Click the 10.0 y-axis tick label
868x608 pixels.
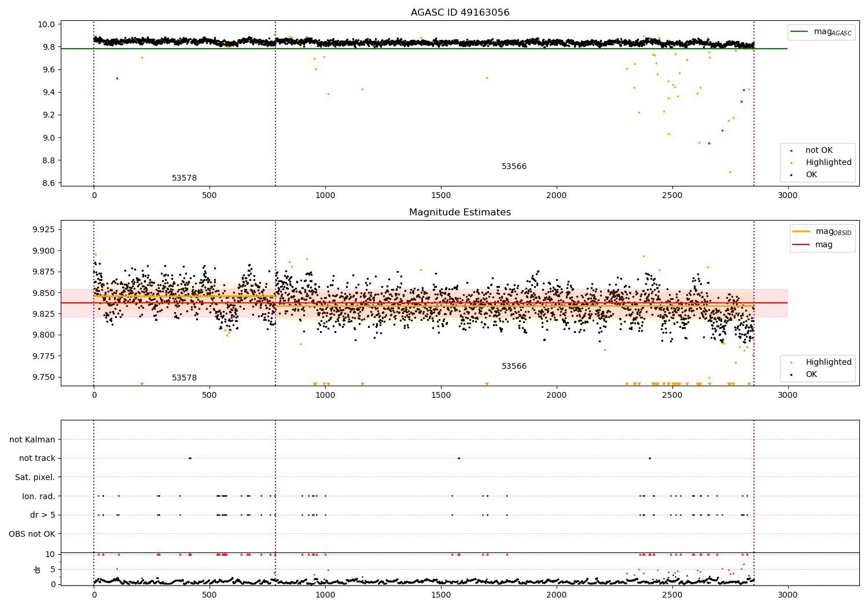(x=47, y=24)
